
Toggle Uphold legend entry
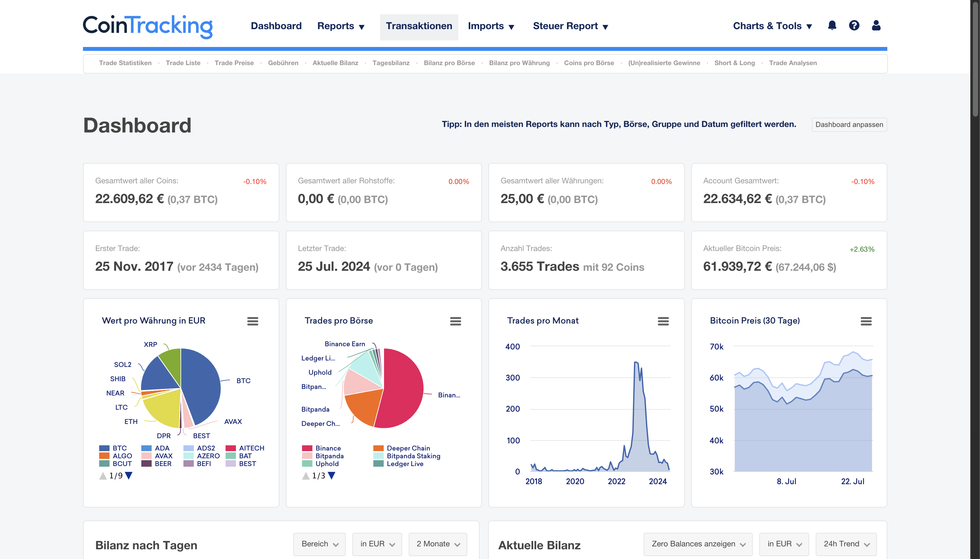tap(321, 463)
